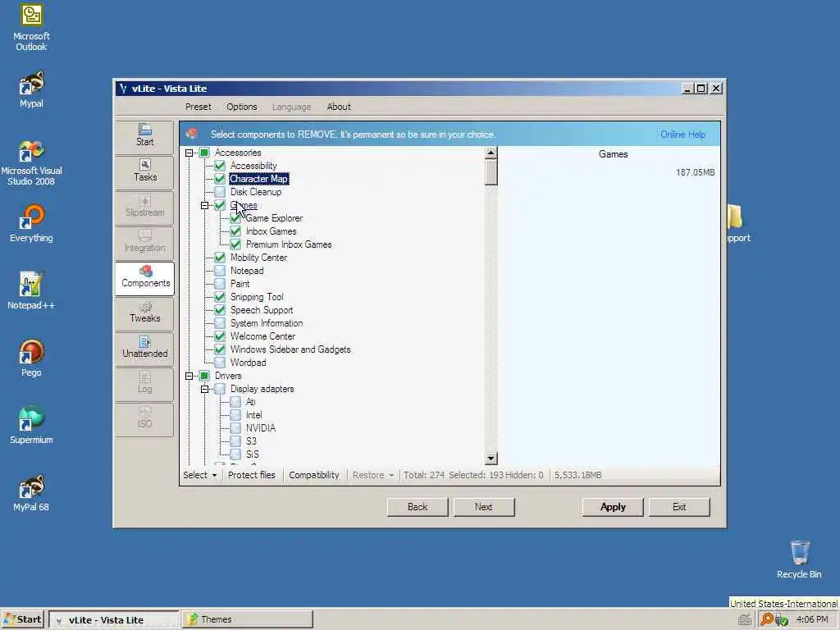Select the ISO sidebar item
The width and height of the screenshot is (840, 630).
144,419
